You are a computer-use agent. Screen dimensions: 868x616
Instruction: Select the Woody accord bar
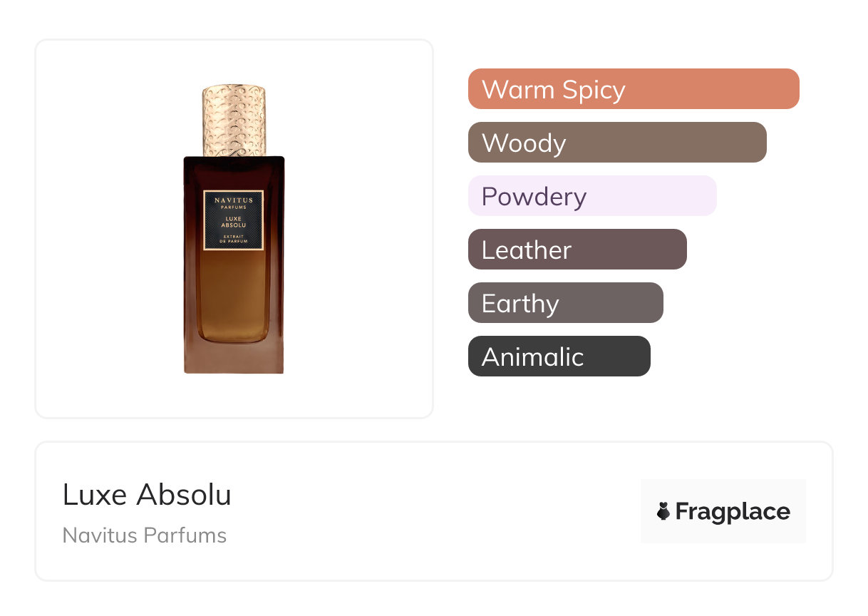(616, 143)
